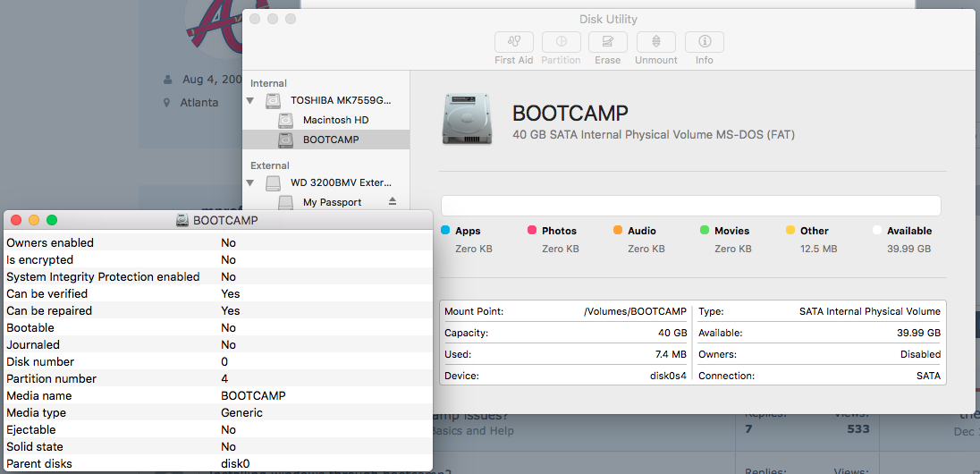Viewport: 980px width, 474px height.
Task: Click the Parent disks disk0 value
Action: click(x=236, y=464)
